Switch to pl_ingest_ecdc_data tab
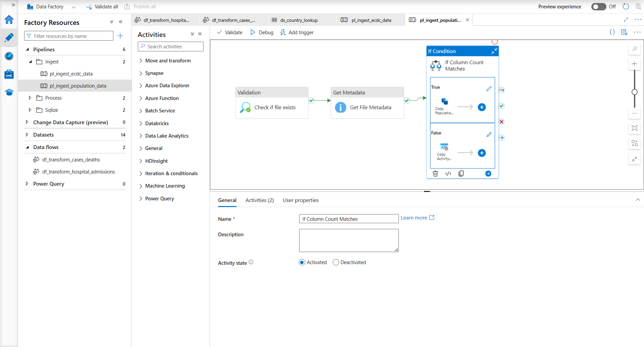This screenshot has height=347, width=644. pyautogui.click(x=370, y=20)
